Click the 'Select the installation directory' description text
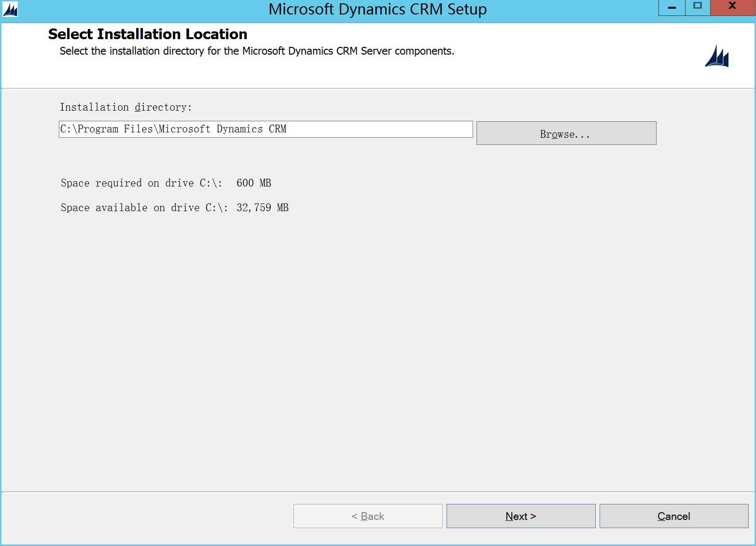 (x=257, y=51)
